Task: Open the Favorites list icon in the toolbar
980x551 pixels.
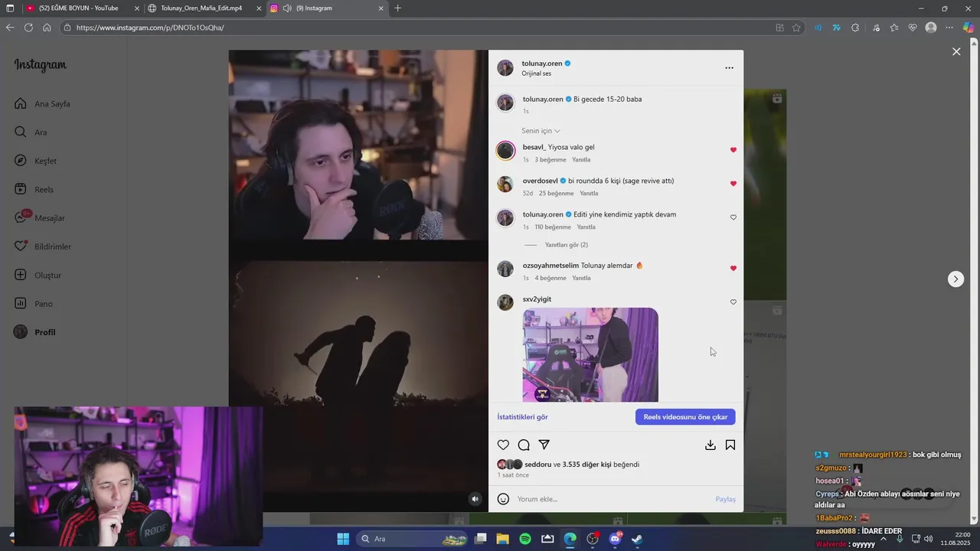Action: tap(893, 28)
